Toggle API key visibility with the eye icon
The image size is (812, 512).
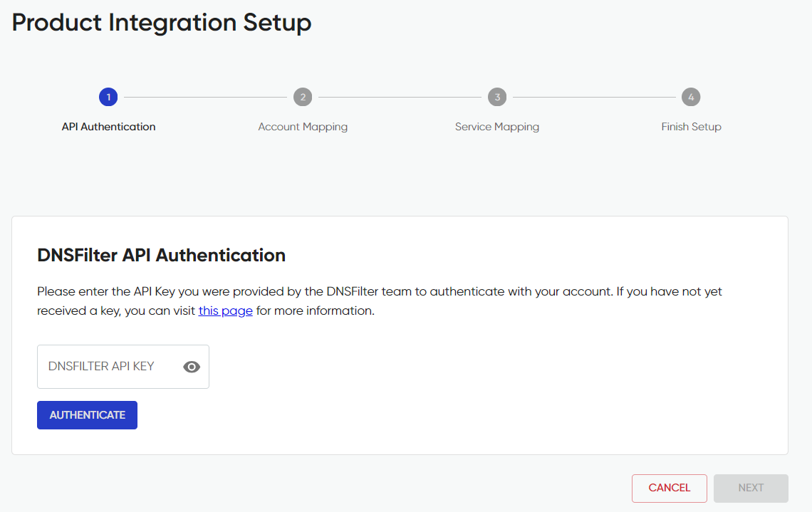click(x=191, y=366)
